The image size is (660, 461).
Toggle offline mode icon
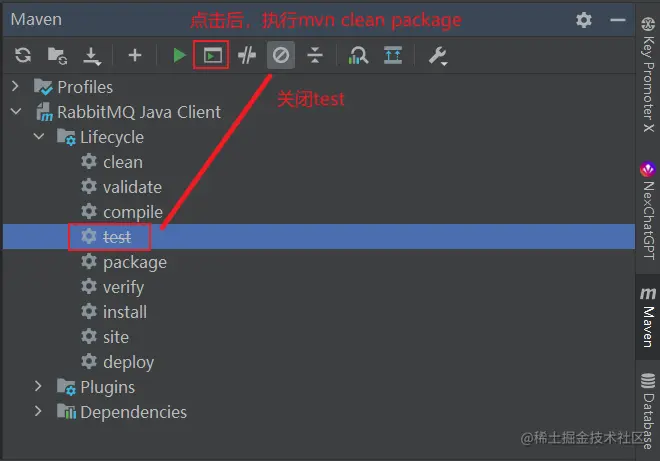247,55
